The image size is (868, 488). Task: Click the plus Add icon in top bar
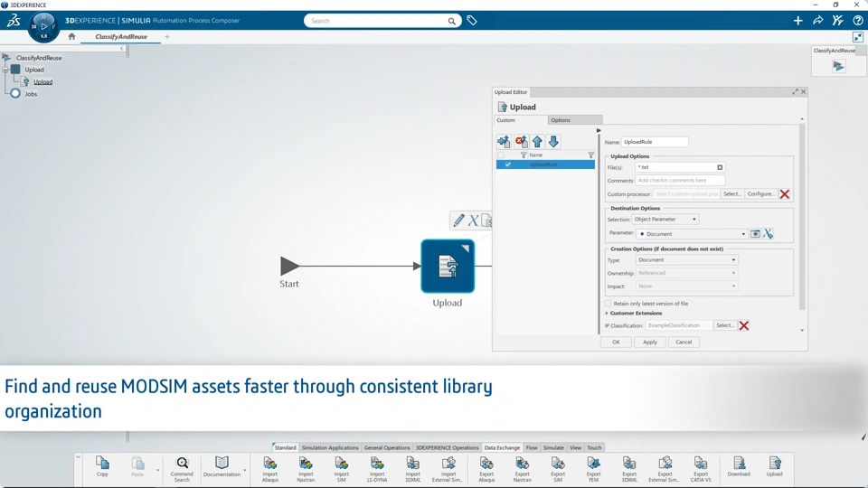pyautogui.click(x=797, y=21)
